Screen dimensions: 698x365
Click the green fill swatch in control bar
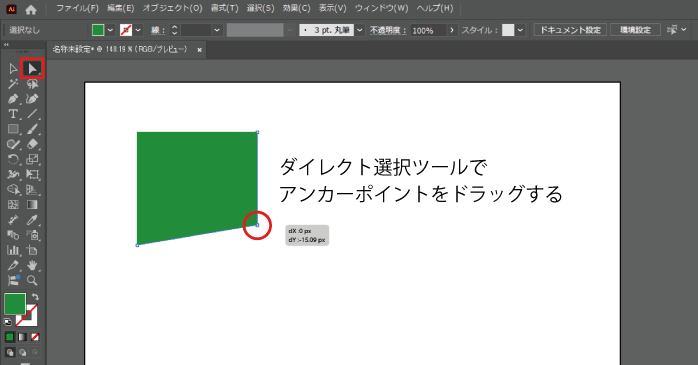click(x=98, y=30)
